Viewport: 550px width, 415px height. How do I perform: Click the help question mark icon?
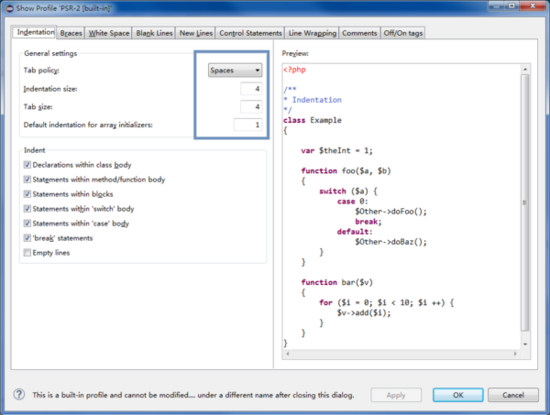tap(19, 395)
